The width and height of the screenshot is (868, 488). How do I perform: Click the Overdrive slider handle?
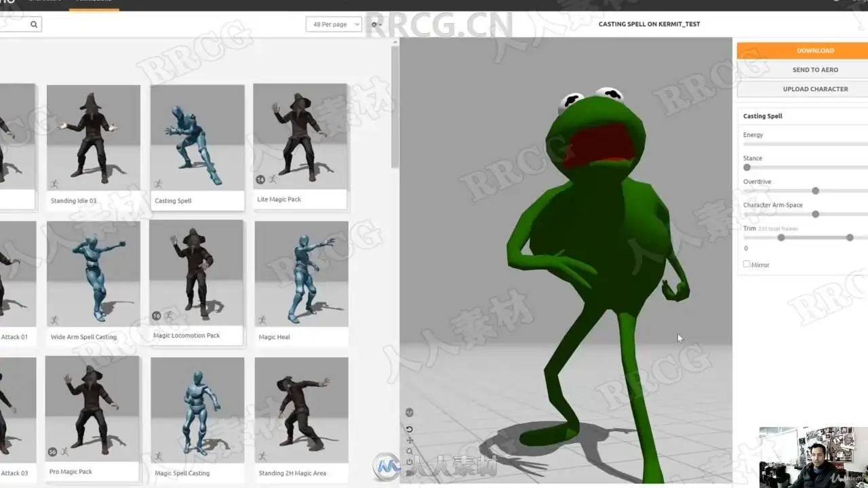(x=815, y=191)
